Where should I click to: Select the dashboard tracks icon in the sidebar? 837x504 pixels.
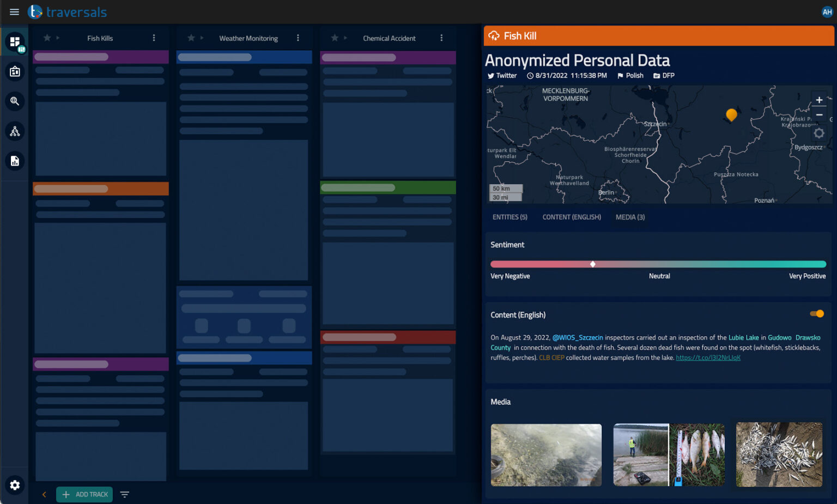(x=15, y=41)
